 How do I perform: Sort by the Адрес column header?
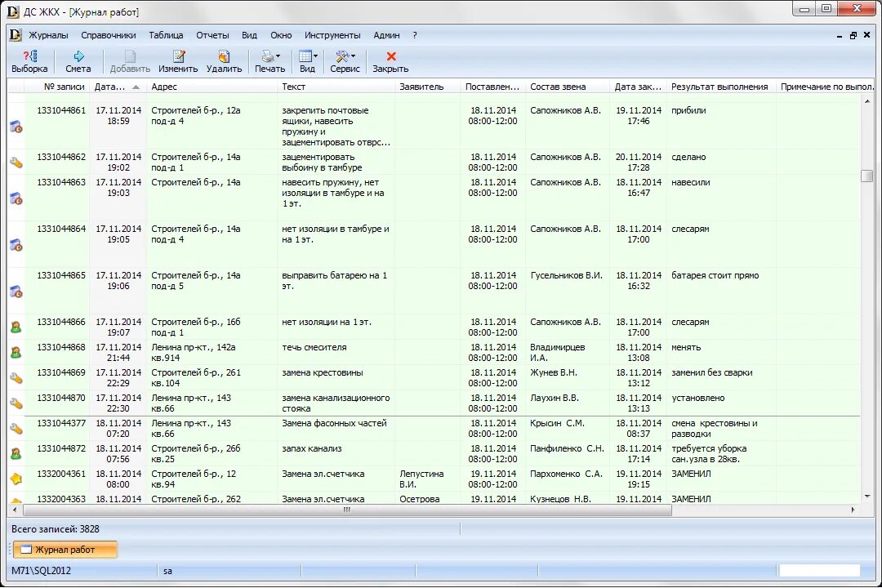(212, 87)
